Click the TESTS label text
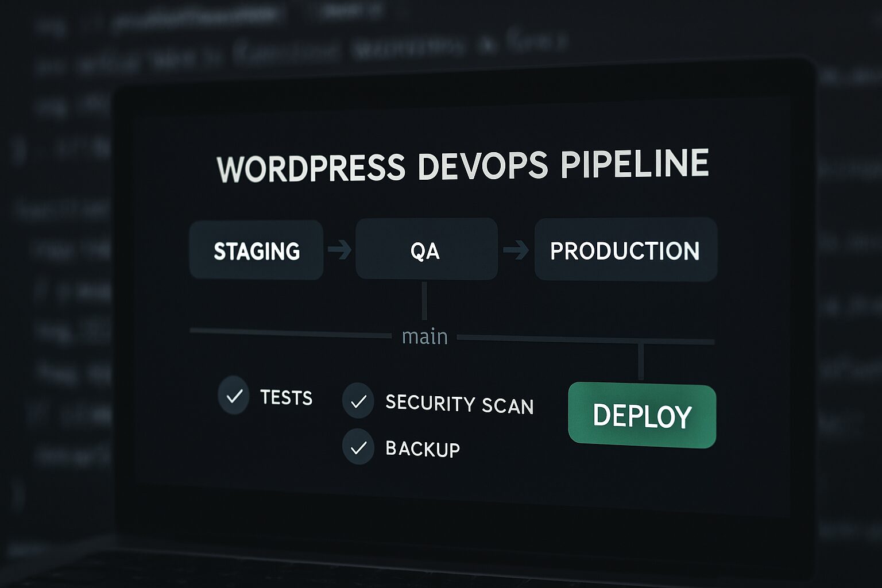 click(285, 397)
